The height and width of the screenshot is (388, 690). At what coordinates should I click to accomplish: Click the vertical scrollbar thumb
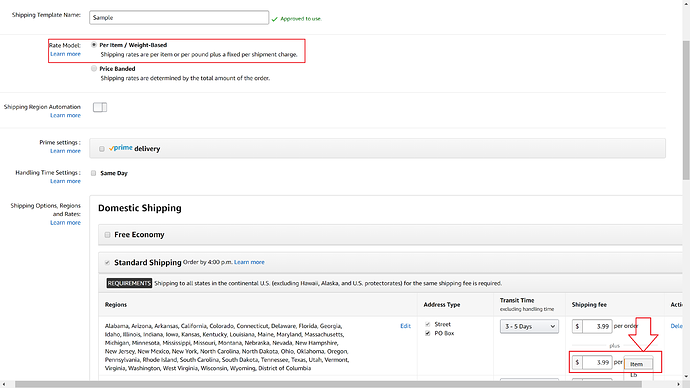pyautogui.click(x=686, y=110)
